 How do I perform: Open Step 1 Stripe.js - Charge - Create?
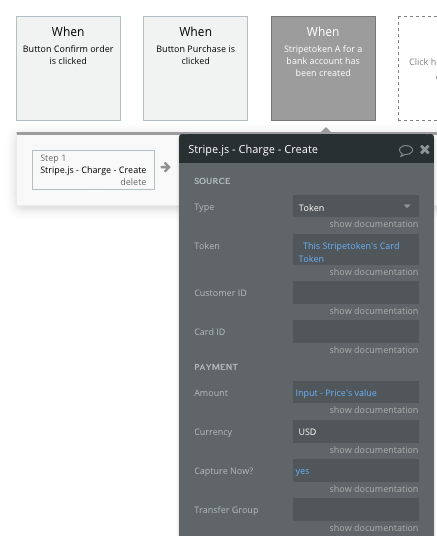[x=93, y=170]
